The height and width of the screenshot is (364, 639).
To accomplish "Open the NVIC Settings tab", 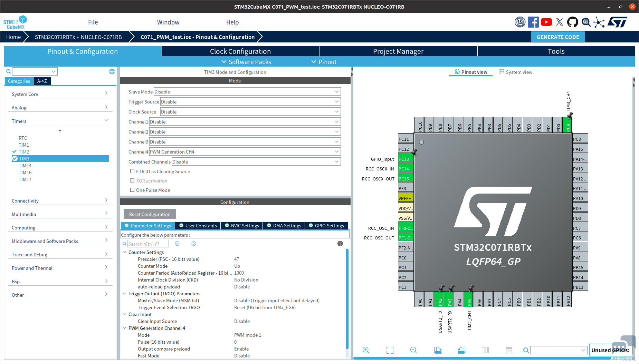I will [x=241, y=226].
